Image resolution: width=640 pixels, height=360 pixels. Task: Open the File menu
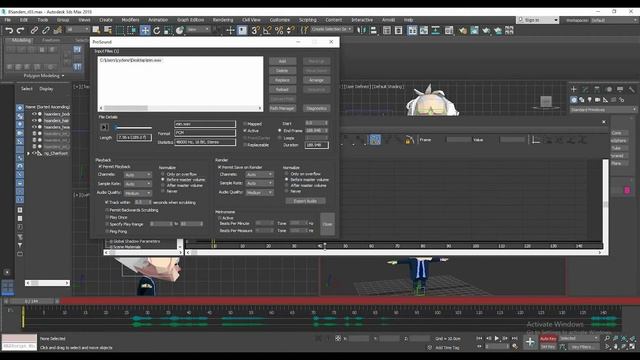click(x=7, y=20)
